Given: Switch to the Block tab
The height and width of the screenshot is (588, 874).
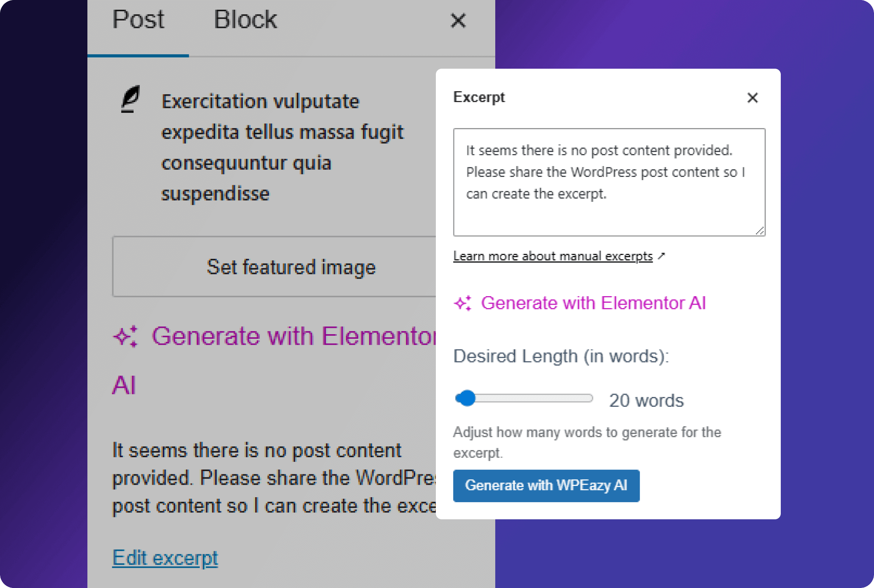Looking at the screenshot, I should (x=245, y=20).
